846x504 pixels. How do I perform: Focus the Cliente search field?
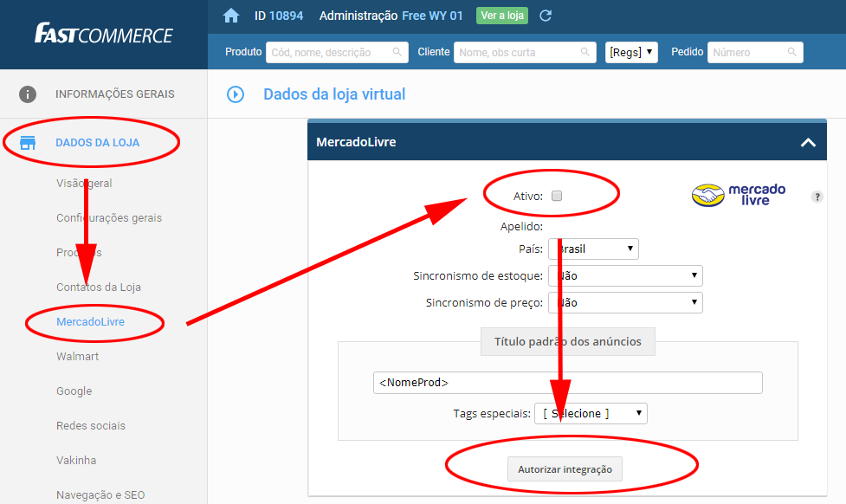click(525, 52)
